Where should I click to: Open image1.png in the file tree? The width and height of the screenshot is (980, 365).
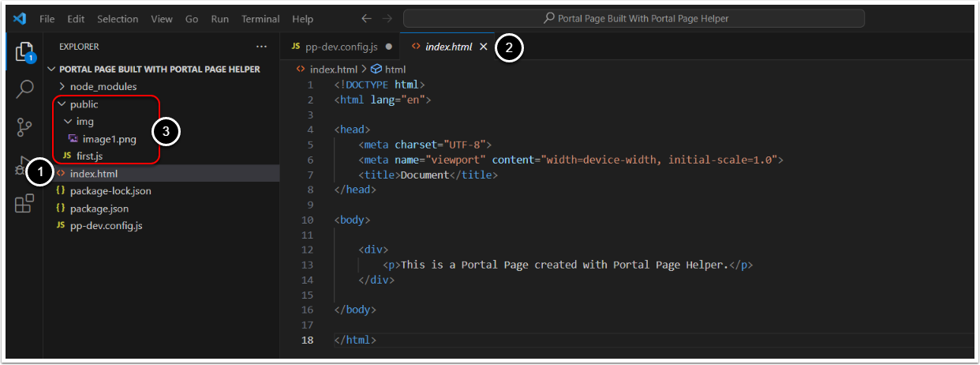[107, 139]
